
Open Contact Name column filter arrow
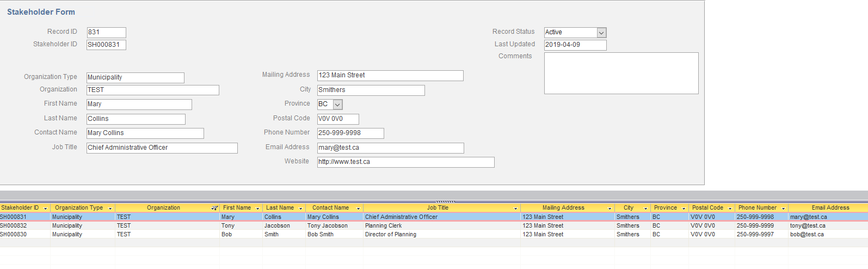tap(358, 208)
